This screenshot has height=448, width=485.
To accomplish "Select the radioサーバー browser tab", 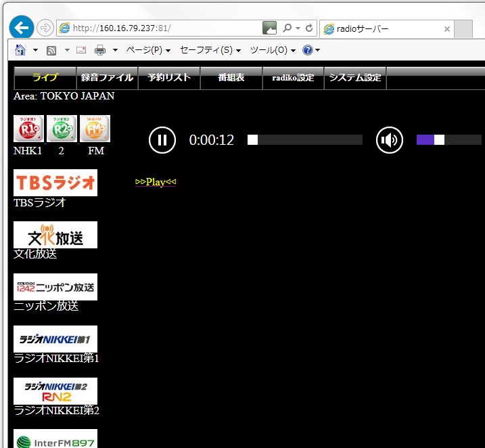I will pyautogui.click(x=387, y=29).
